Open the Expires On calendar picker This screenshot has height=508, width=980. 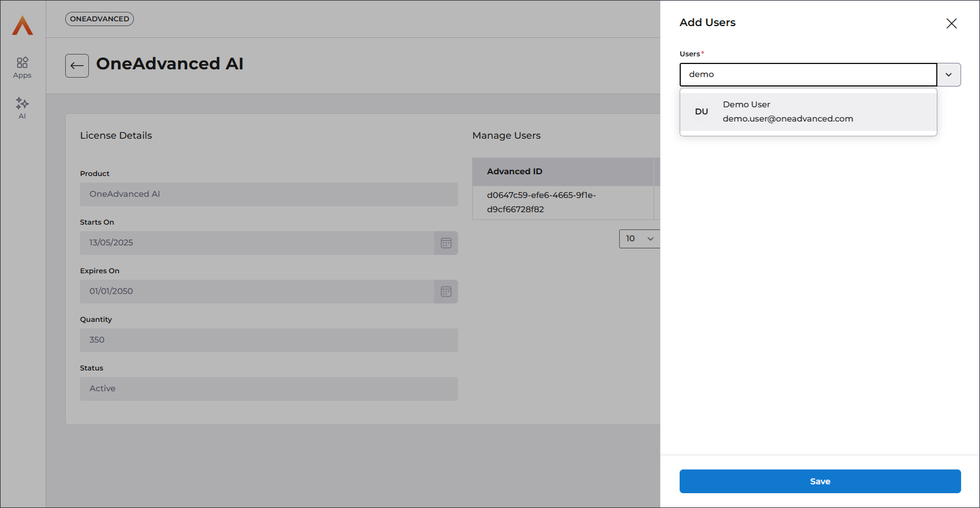(446, 292)
